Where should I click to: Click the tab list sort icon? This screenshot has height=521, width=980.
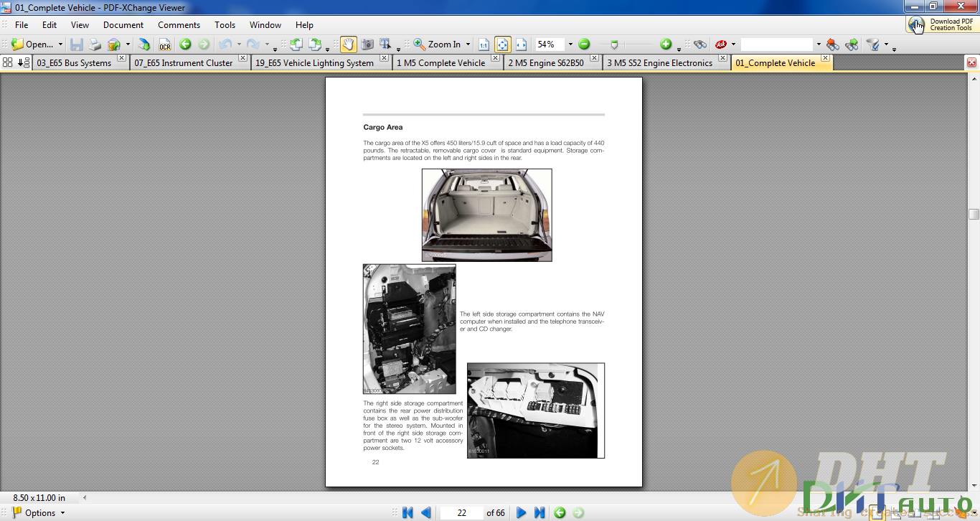(x=24, y=62)
